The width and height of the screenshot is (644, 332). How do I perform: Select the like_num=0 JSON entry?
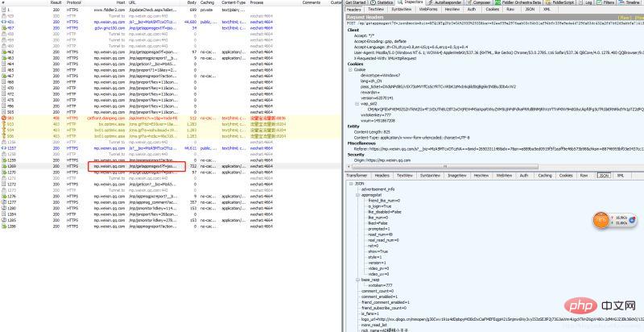coord(378,218)
